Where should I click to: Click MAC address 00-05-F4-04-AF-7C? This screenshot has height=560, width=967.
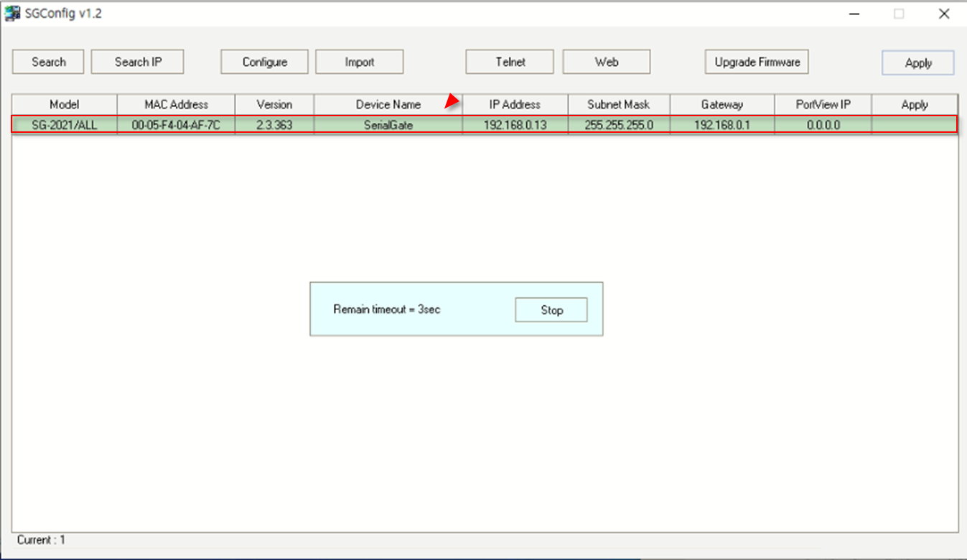[176, 125]
